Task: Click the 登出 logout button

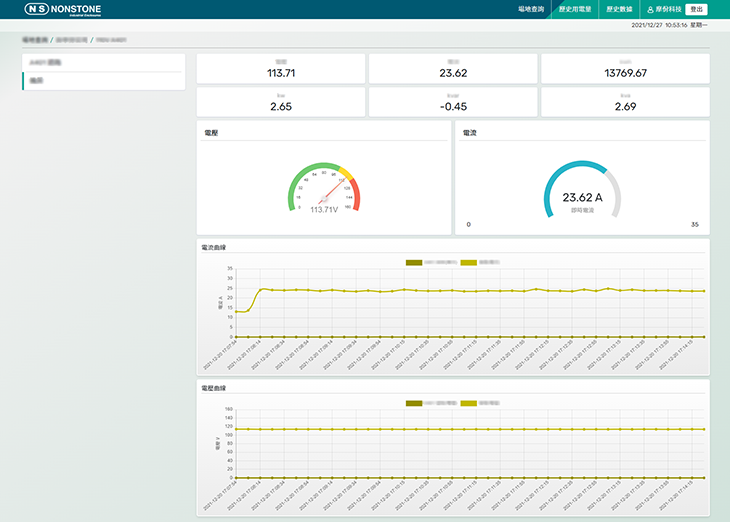Action: click(x=696, y=9)
